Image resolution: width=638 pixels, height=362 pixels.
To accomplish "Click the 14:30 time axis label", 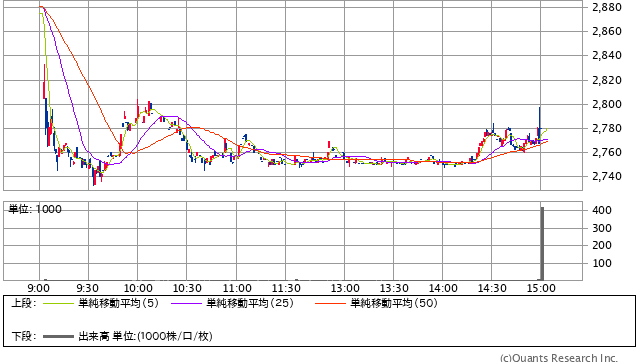I will click(492, 288).
